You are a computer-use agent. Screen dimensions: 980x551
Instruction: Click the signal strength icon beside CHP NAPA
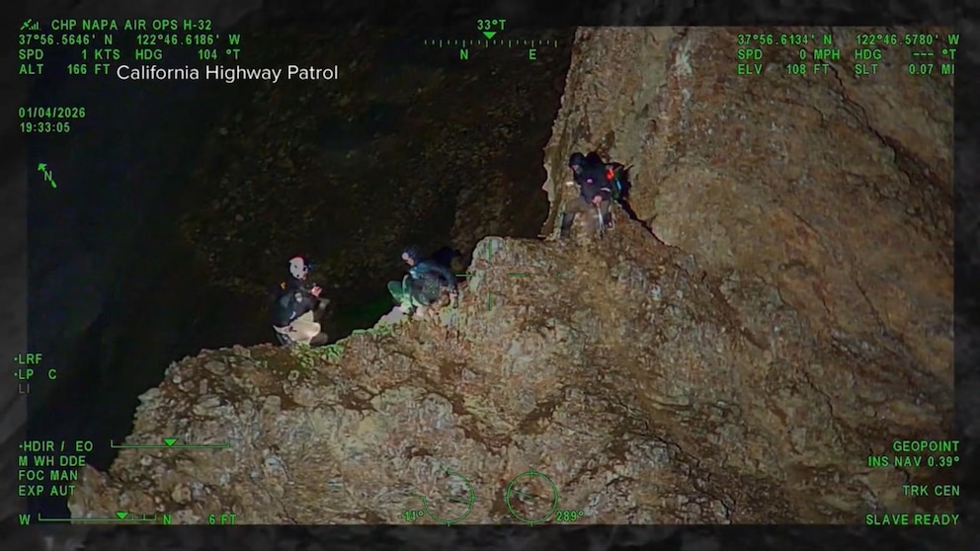pos(30,25)
